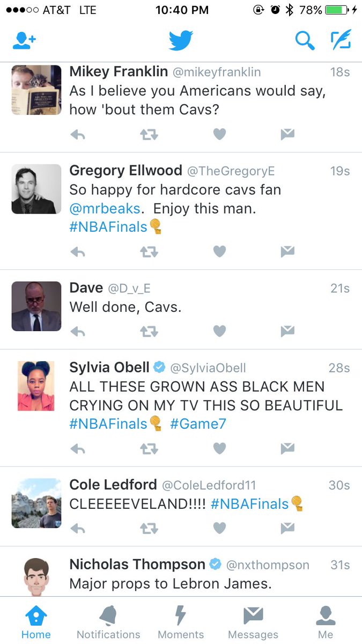The height and width of the screenshot is (644, 362).
Task: Retweet Gregory Ellwood's tweet
Action: pyautogui.click(x=149, y=252)
